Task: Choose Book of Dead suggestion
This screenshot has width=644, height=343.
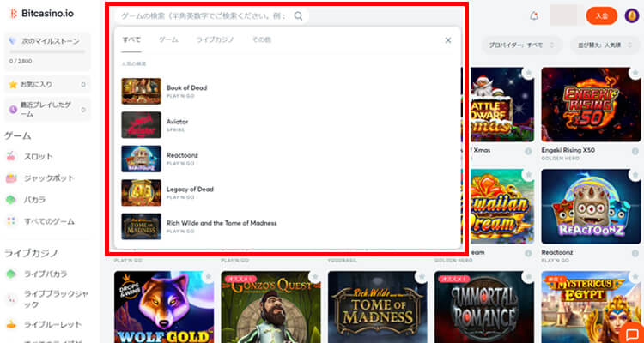Action: point(288,91)
